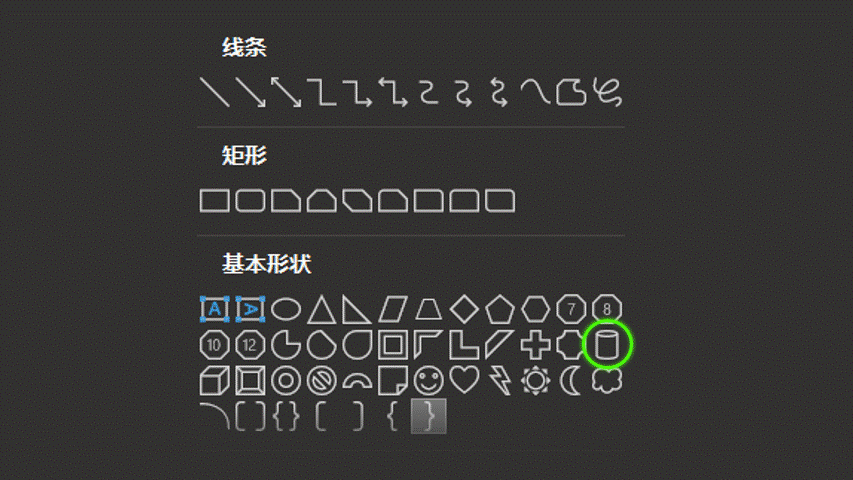Image resolution: width=853 pixels, height=480 pixels.
Task: Select the highlighted right brace shape
Action: click(429, 416)
